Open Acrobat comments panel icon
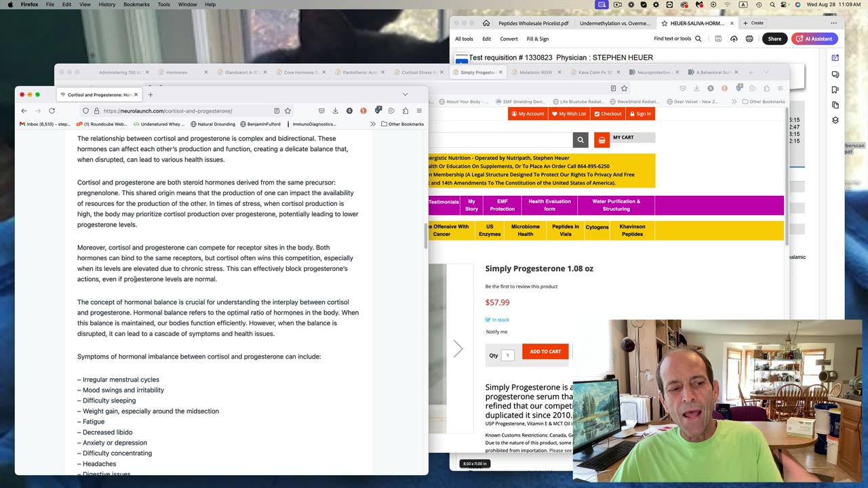 pyautogui.click(x=835, y=75)
